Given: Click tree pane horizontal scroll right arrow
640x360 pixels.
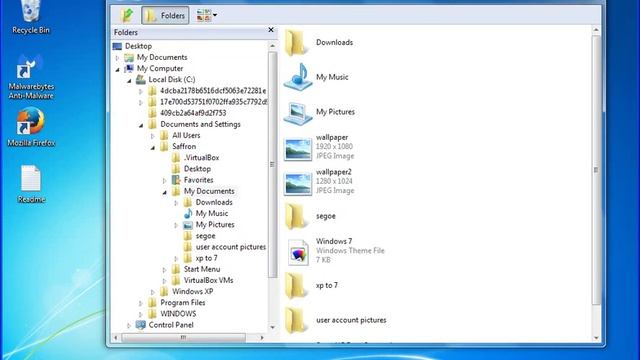Looking at the screenshot, I should click(x=262, y=338).
